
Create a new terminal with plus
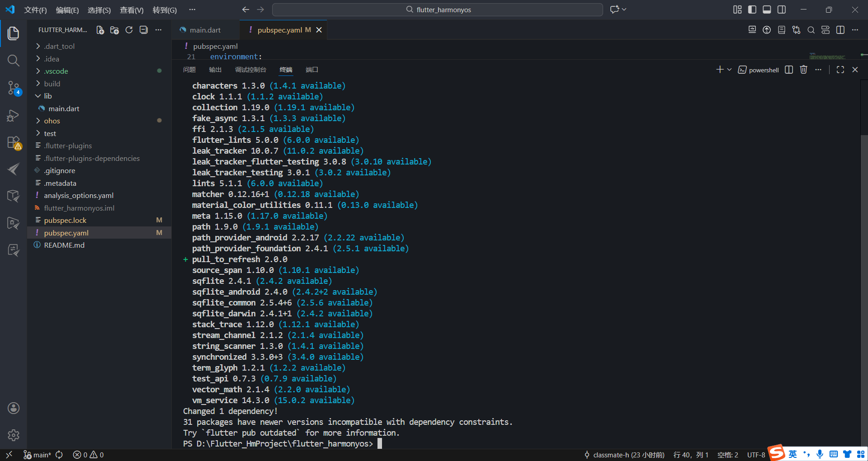pyautogui.click(x=720, y=70)
